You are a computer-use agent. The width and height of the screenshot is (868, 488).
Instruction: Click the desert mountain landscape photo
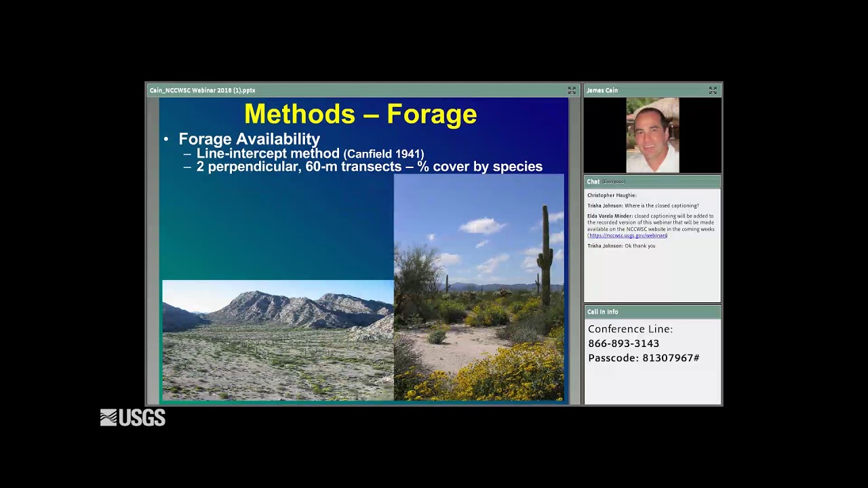pyautogui.click(x=277, y=340)
